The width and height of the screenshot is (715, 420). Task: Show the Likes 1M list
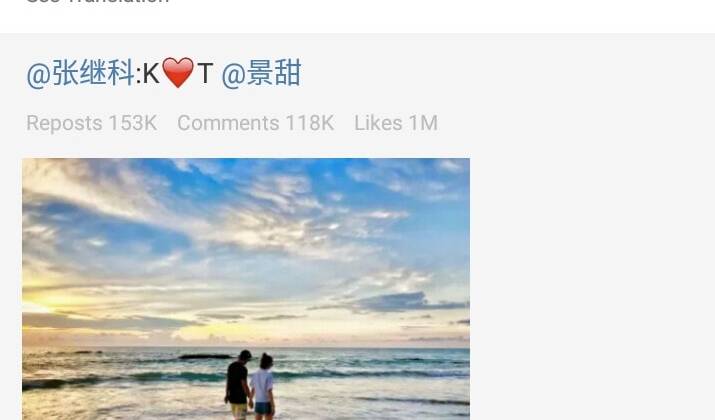[x=396, y=123]
